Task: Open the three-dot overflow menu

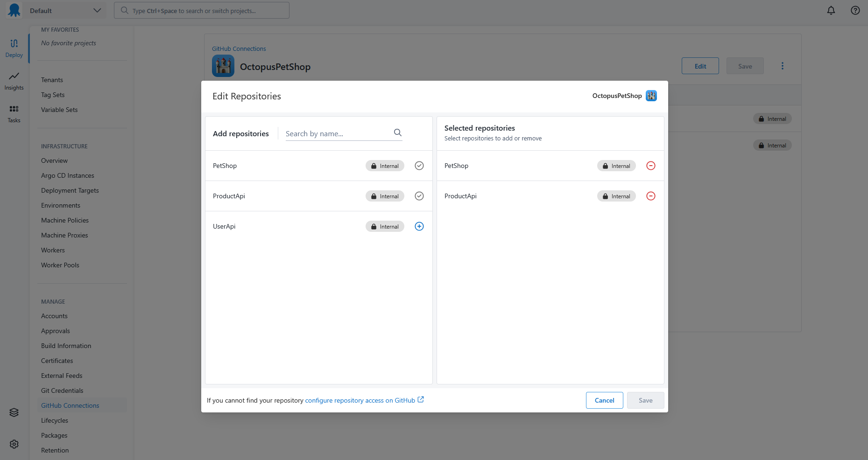Action: click(783, 66)
